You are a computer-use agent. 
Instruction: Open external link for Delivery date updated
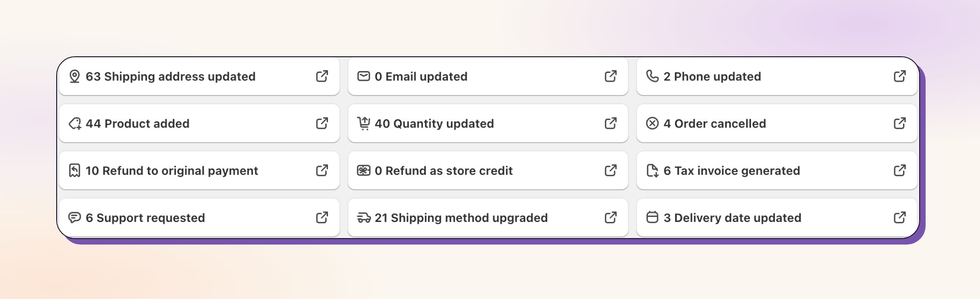[899, 217]
